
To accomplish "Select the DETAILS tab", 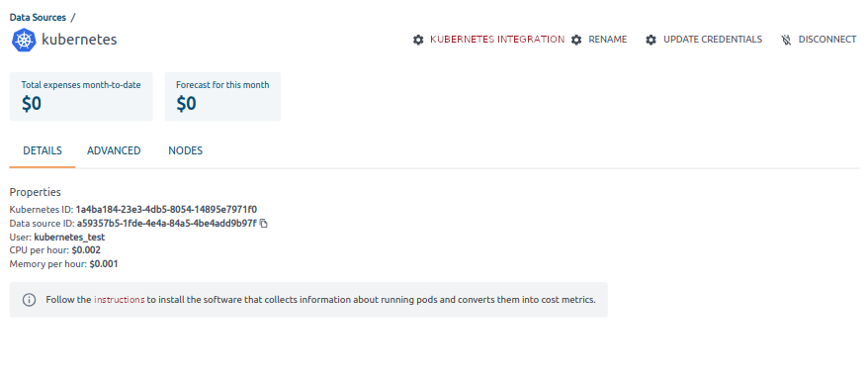I will tap(43, 150).
